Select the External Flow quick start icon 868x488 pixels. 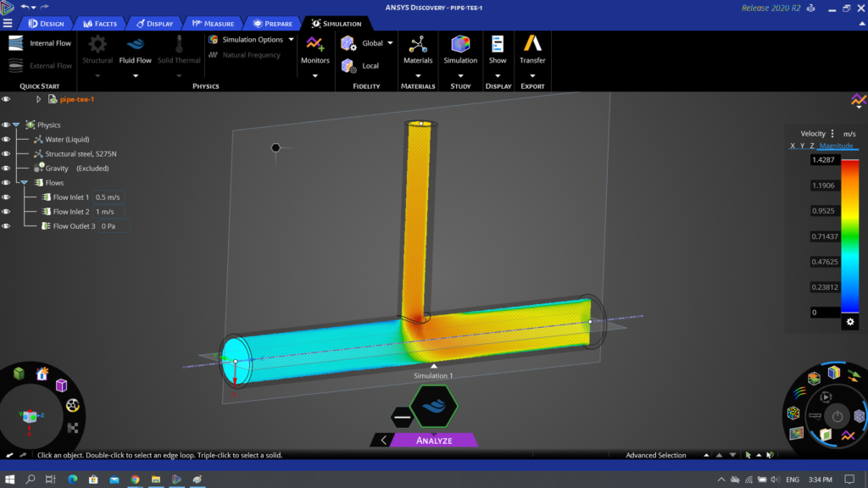pos(16,65)
